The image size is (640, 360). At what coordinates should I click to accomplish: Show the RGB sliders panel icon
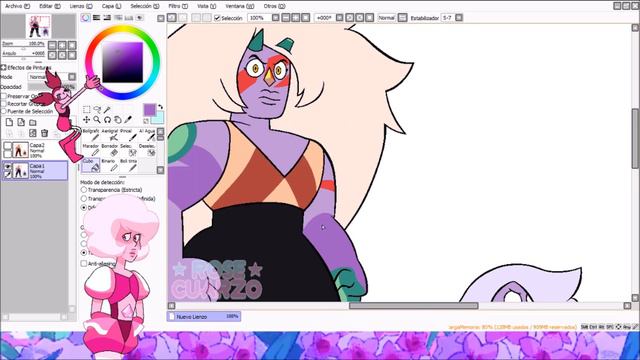tap(96, 18)
